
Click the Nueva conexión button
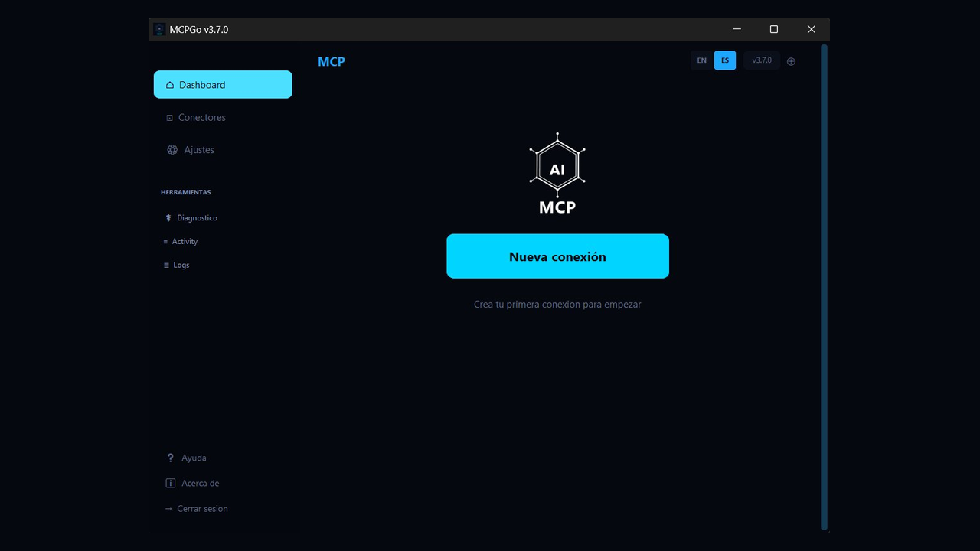point(557,256)
